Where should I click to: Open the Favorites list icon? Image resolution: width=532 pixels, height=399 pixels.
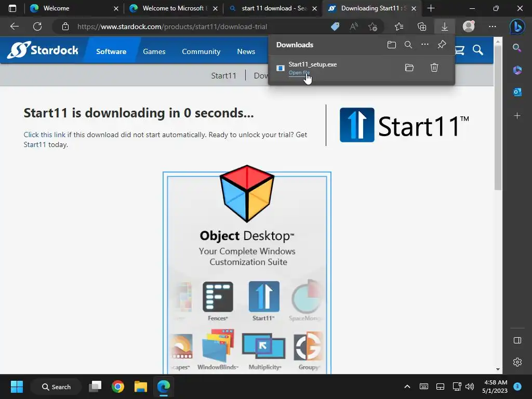pyautogui.click(x=399, y=26)
